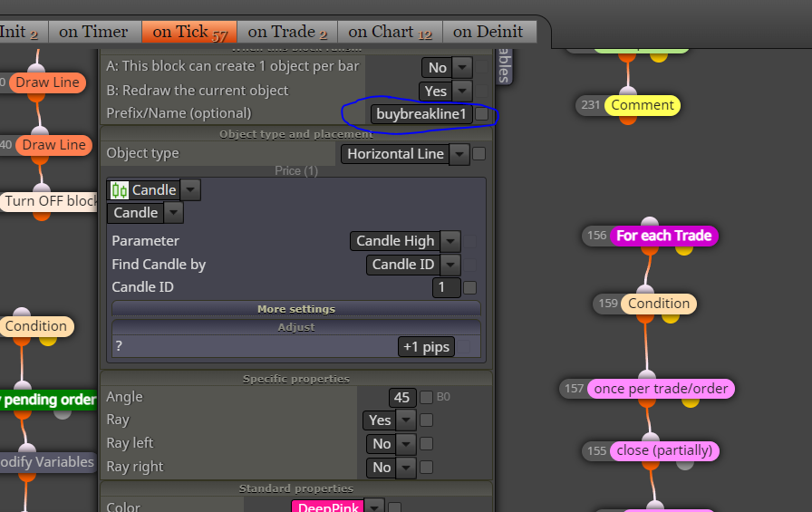Open dropdown for 'create 1 object per bar'
812x512 pixels.
click(462, 67)
